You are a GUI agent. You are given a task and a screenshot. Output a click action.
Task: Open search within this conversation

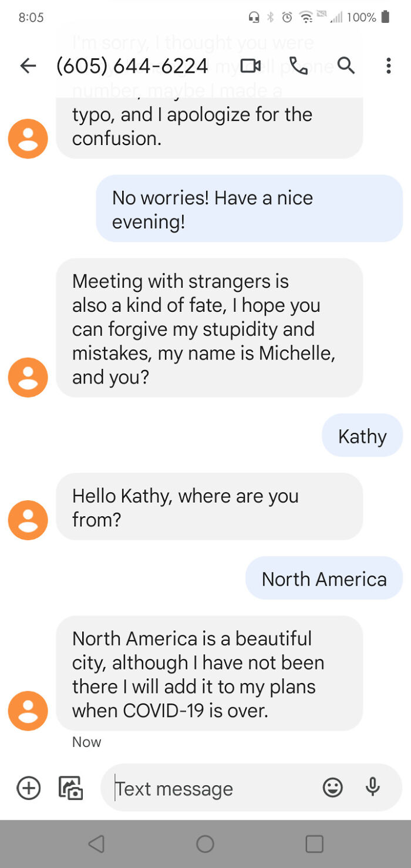click(346, 66)
